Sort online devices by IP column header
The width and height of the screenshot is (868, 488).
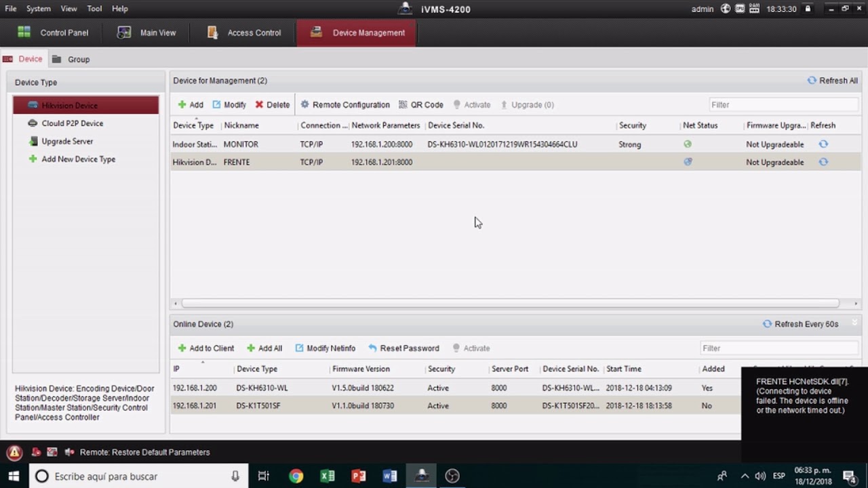176,369
